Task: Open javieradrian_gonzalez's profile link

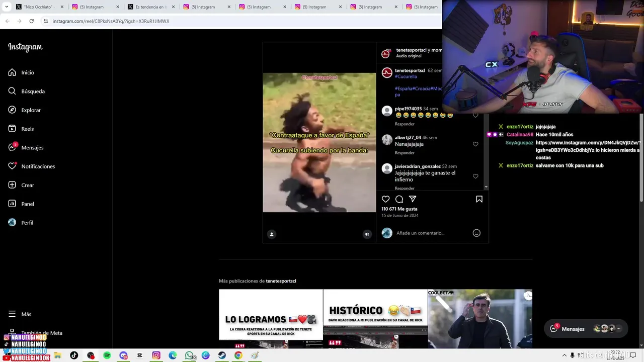Action: pyautogui.click(x=418, y=166)
